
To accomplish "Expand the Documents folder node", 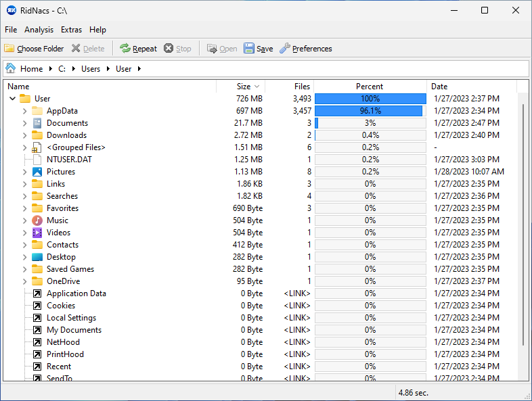I will [25, 123].
